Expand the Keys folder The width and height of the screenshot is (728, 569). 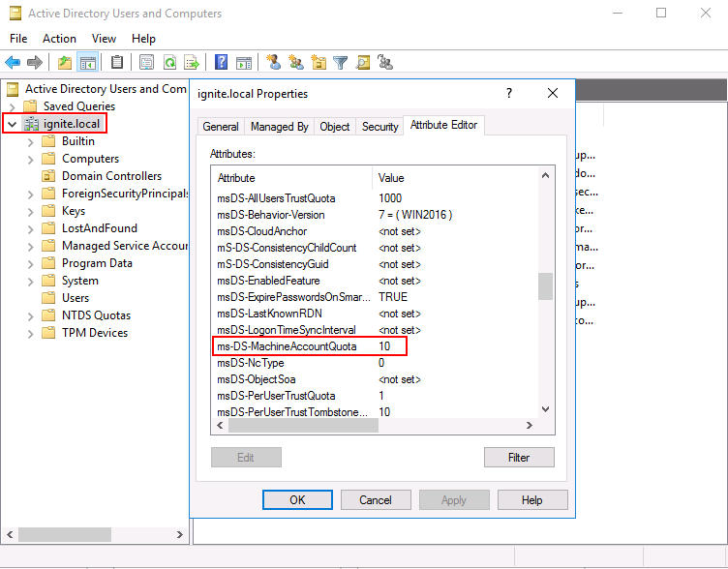tap(31, 212)
